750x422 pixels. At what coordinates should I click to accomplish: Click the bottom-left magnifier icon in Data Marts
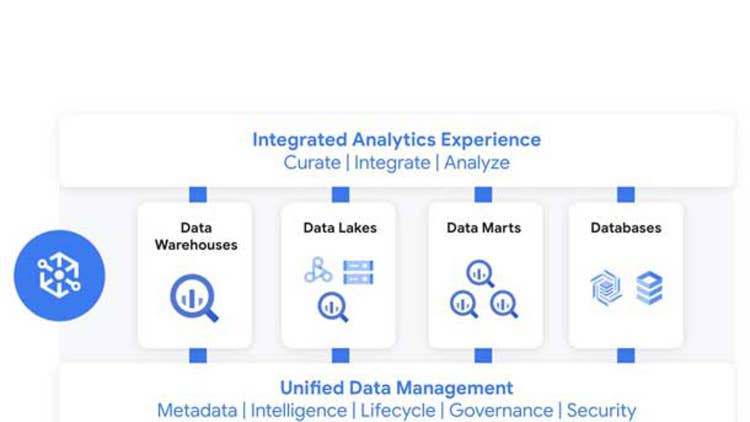pyautogui.click(x=464, y=303)
